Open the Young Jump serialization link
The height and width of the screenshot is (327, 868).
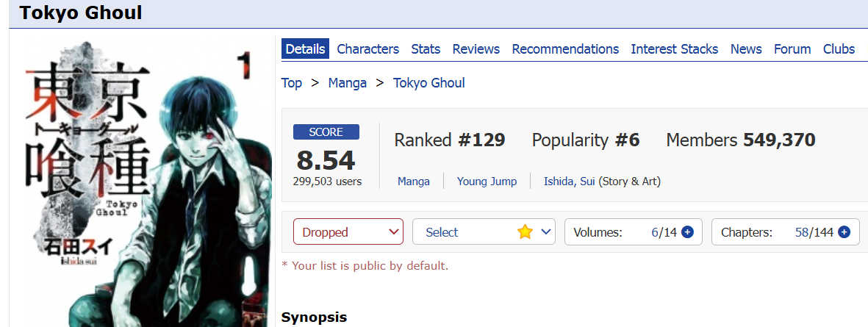click(487, 181)
